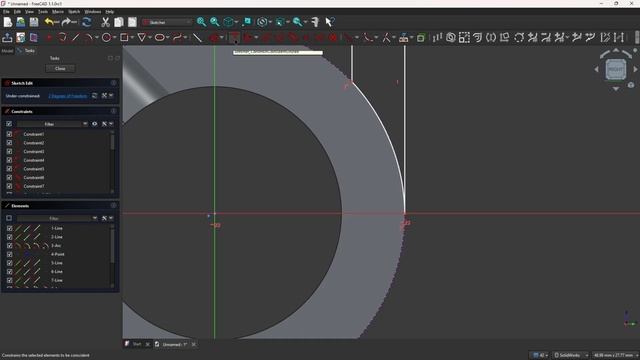The image size is (640, 360).
Task: Select the Create slot tool
Action: point(160,38)
